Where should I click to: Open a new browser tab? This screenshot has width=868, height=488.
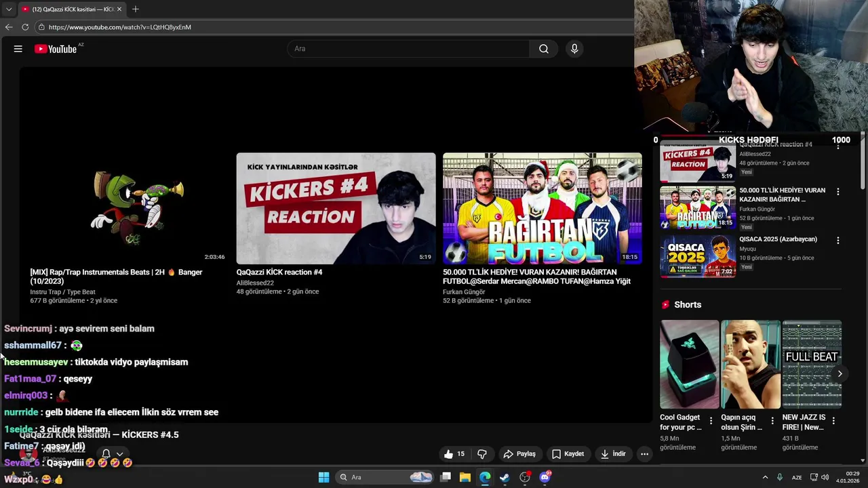click(135, 9)
